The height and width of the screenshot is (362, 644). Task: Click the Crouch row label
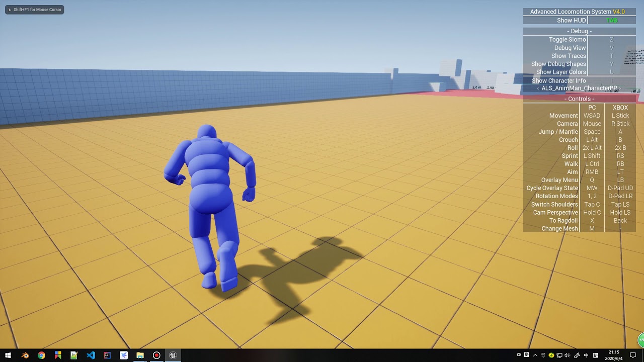pyautogui.click(x=569, y=140)
